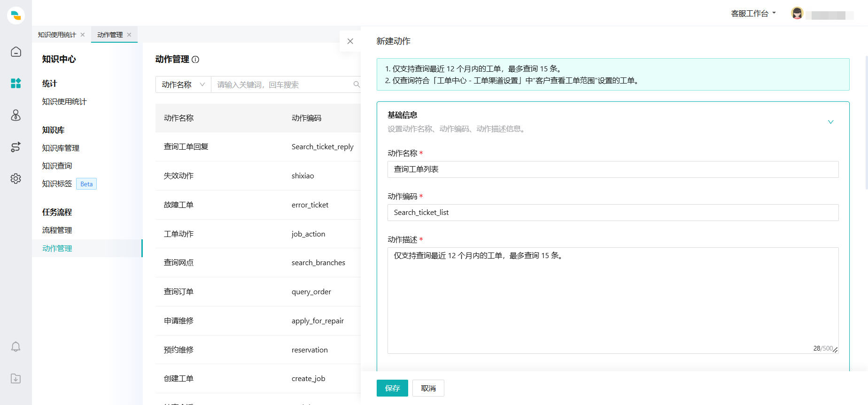Open the notification bell icon
Screen dimensions: 868x405
point(16,347)
